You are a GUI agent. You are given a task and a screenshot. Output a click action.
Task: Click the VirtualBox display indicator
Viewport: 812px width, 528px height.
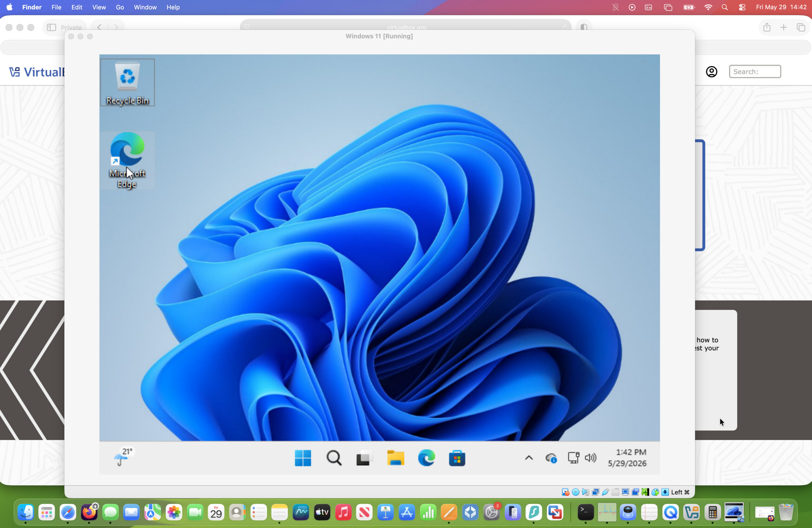click(x=625, y=492)
